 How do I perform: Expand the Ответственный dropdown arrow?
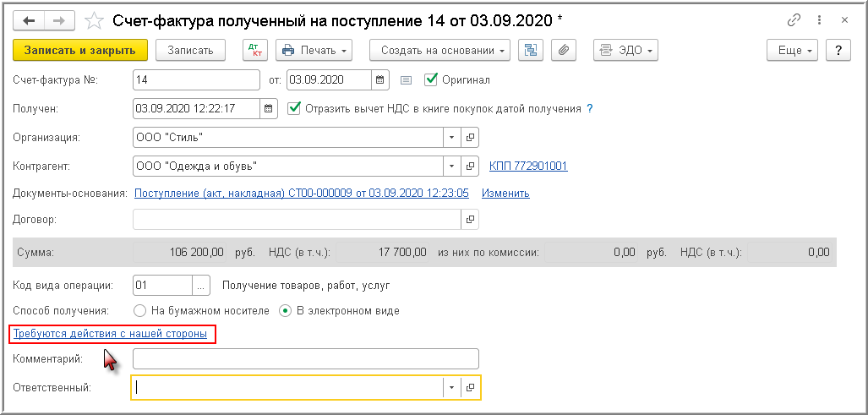[x=451, y=387]
